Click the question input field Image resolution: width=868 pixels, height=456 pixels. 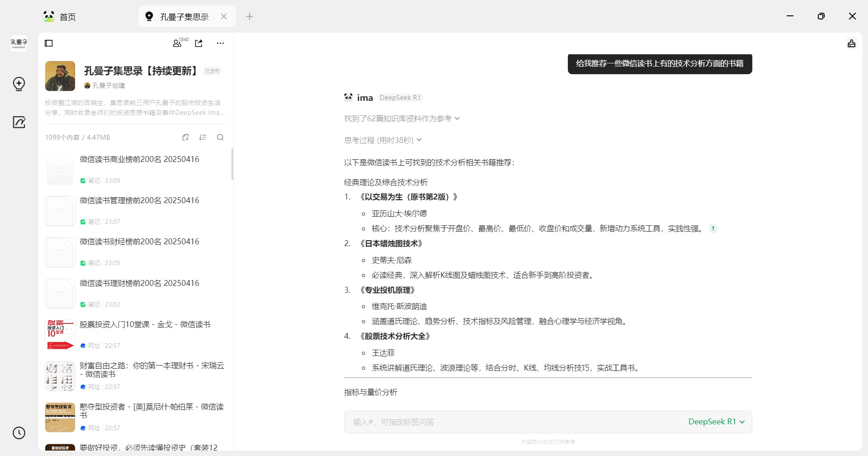(x=511, y=422)
